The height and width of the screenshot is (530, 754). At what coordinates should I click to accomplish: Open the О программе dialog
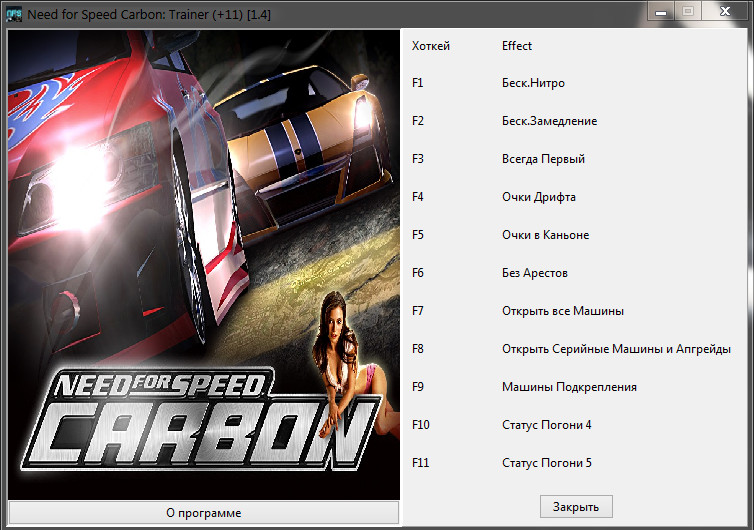(x=204, y=512)
